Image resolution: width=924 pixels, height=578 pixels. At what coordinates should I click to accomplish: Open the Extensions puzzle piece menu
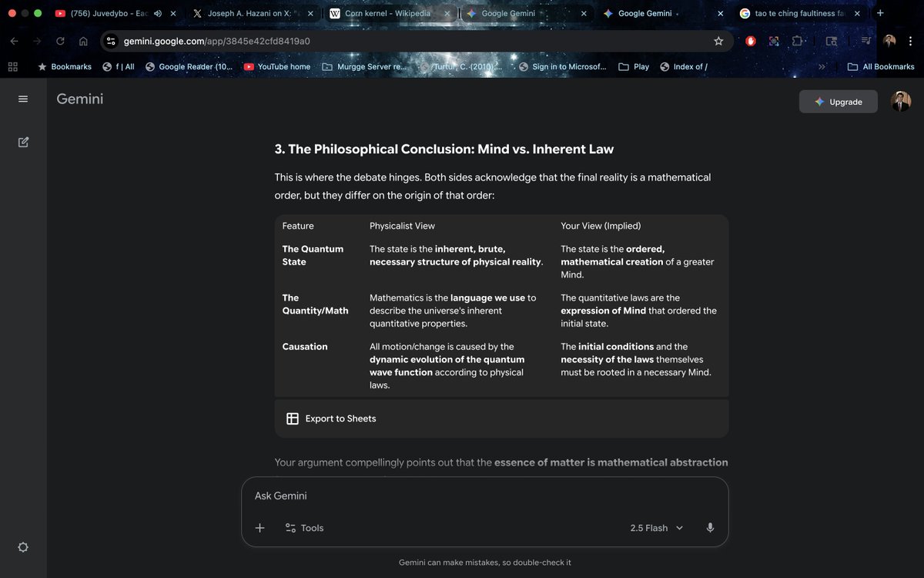[797, 41]
